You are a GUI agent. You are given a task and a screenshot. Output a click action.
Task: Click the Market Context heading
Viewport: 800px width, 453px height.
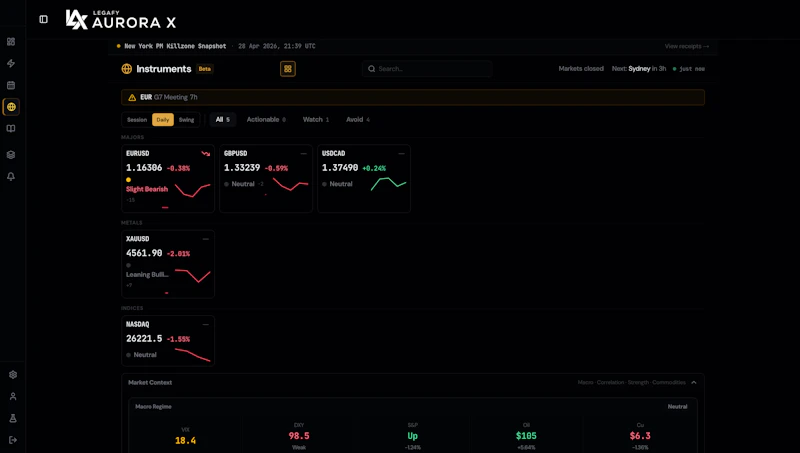(x=150, y=383)
